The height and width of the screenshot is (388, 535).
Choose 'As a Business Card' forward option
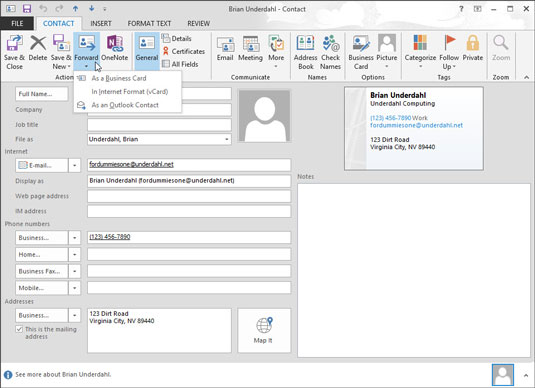coord(127,78)
